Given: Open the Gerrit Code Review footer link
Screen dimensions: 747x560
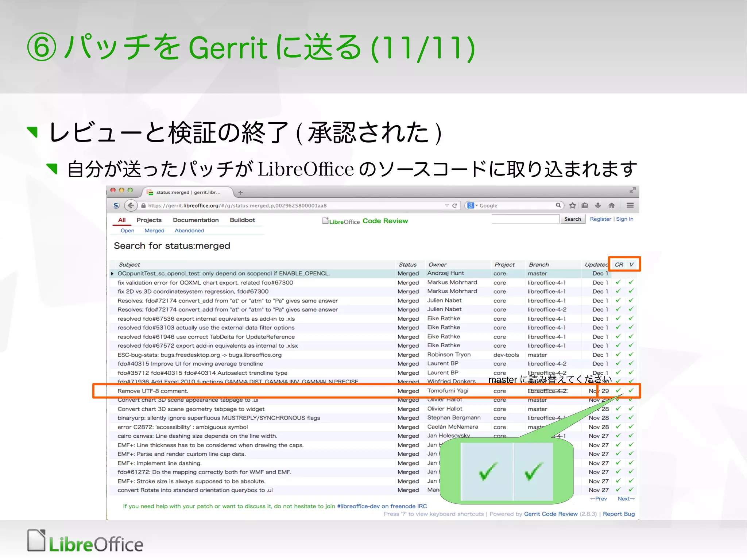Looking at the screenshot, I should [x=551, y=514].
